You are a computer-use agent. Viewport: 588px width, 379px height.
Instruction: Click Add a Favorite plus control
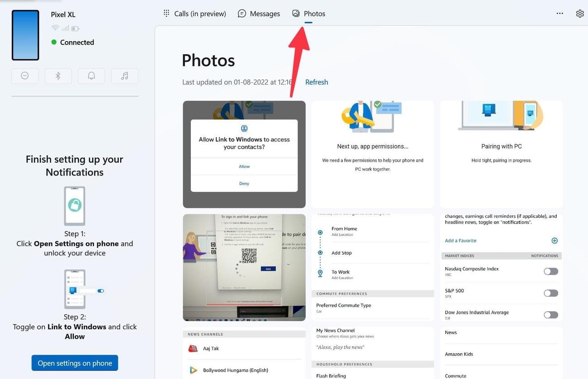(555, 240)
